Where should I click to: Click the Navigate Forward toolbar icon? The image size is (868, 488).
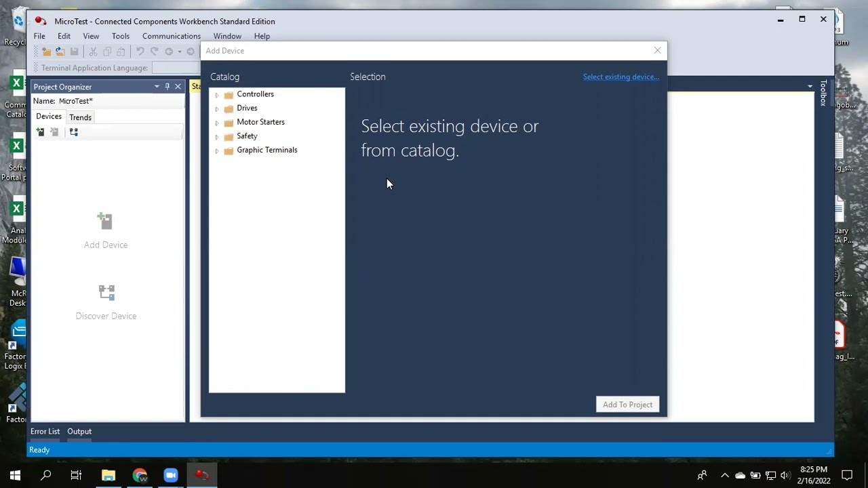coord(191,52)
